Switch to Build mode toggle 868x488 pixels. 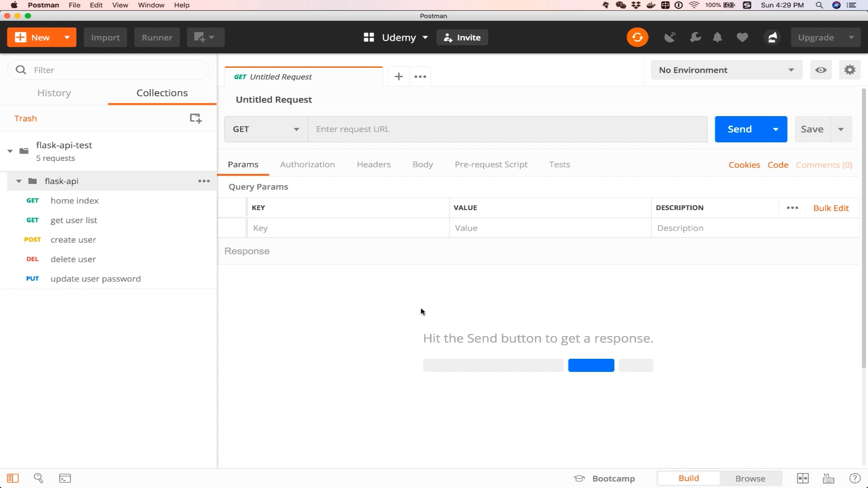(x=688, y=478)
